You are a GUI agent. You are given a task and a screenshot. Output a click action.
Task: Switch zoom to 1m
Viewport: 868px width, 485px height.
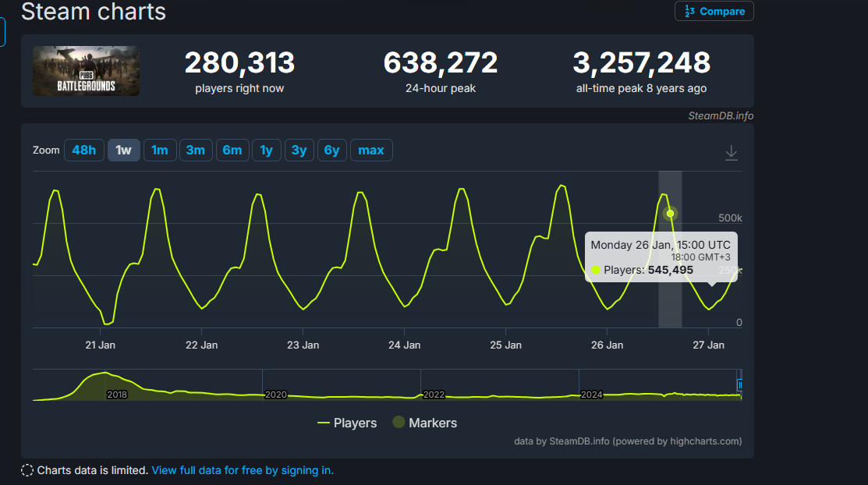coord(159,150)
